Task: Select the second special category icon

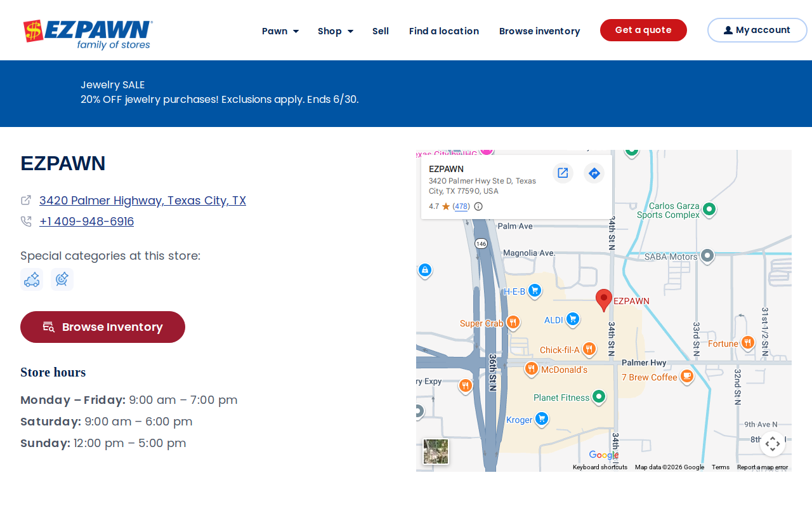Action: point(62,279)
